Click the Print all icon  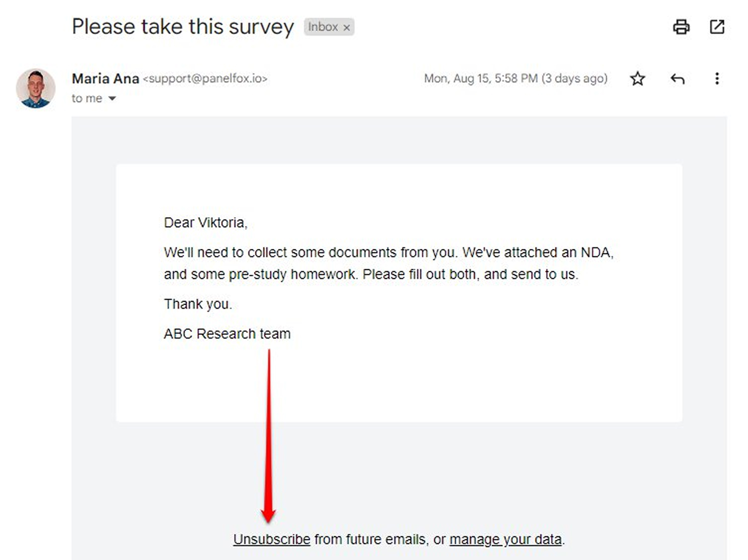click(681, 27)
